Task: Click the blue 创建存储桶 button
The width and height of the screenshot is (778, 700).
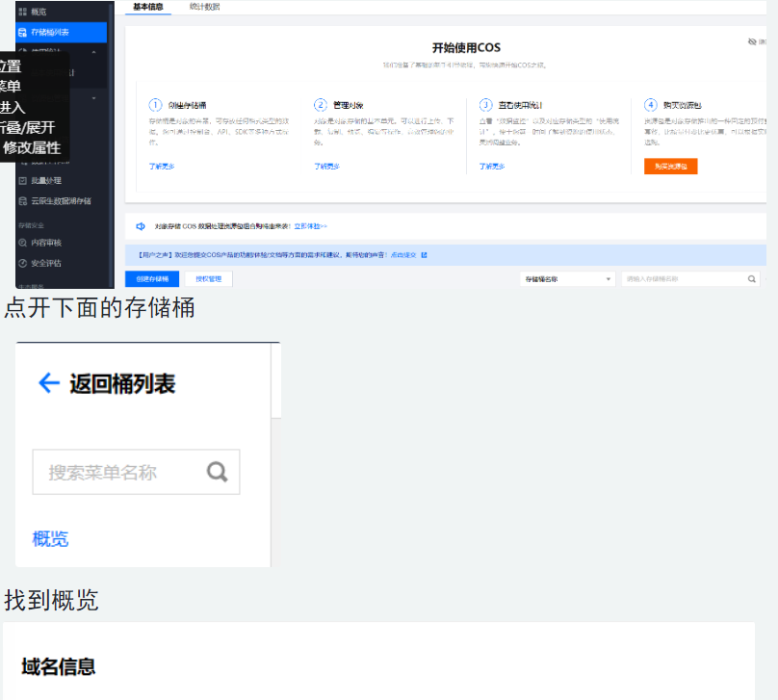Action: (x=152, y=279)
